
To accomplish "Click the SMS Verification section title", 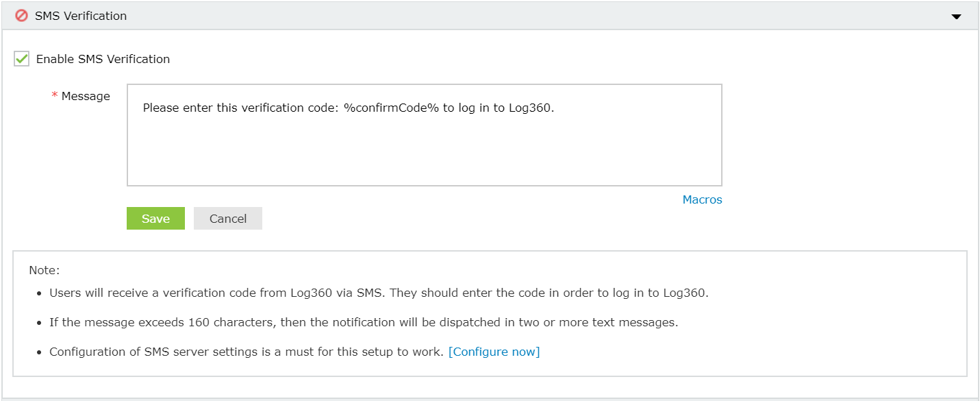I will point(80,15).
